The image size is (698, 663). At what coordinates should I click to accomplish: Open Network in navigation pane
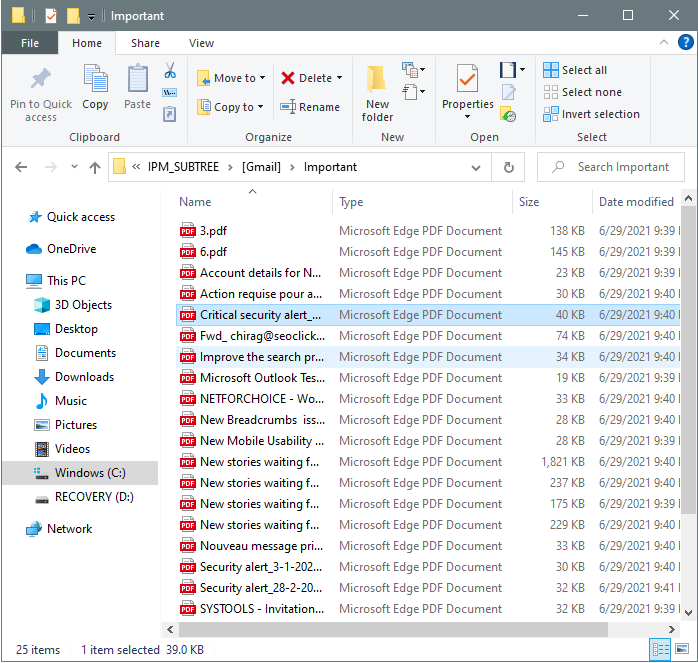click(x=59, y=529)
